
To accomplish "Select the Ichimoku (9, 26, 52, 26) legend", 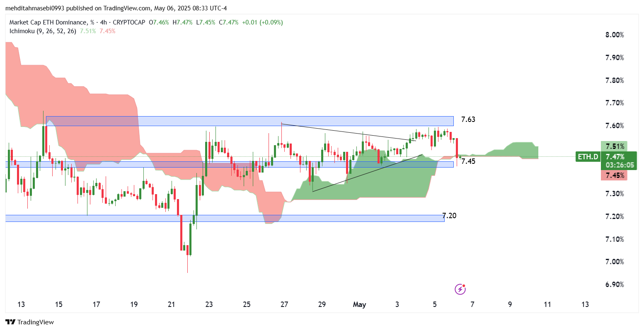I will click(43, 31).
